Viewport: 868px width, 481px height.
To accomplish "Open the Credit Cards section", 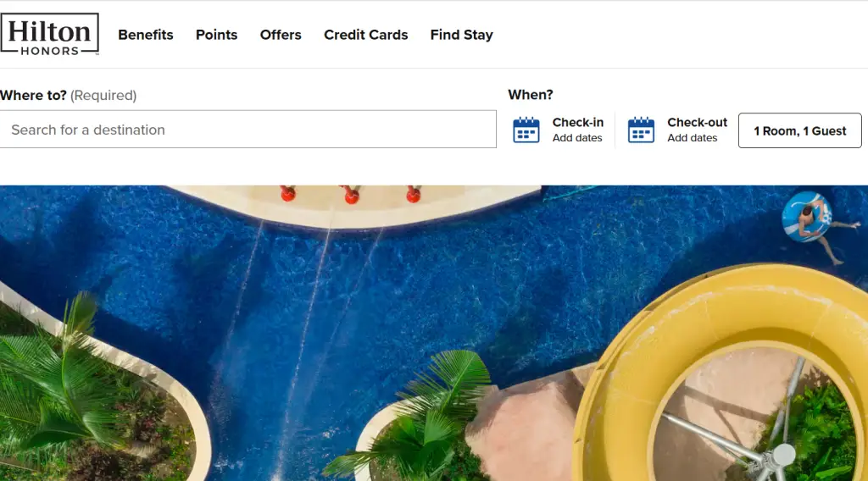I will (x=366, y=35).
